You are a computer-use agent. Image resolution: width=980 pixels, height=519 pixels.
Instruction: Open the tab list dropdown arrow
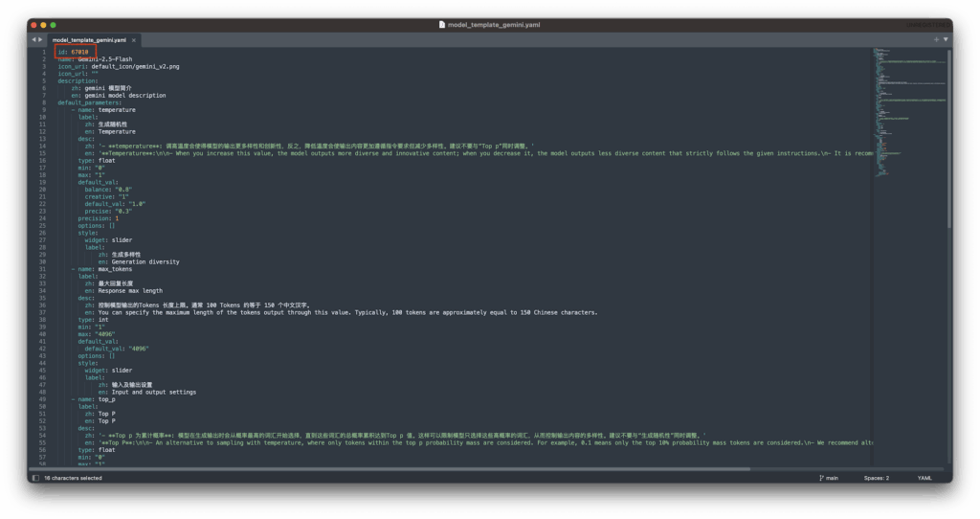click(x=946, y=39)
